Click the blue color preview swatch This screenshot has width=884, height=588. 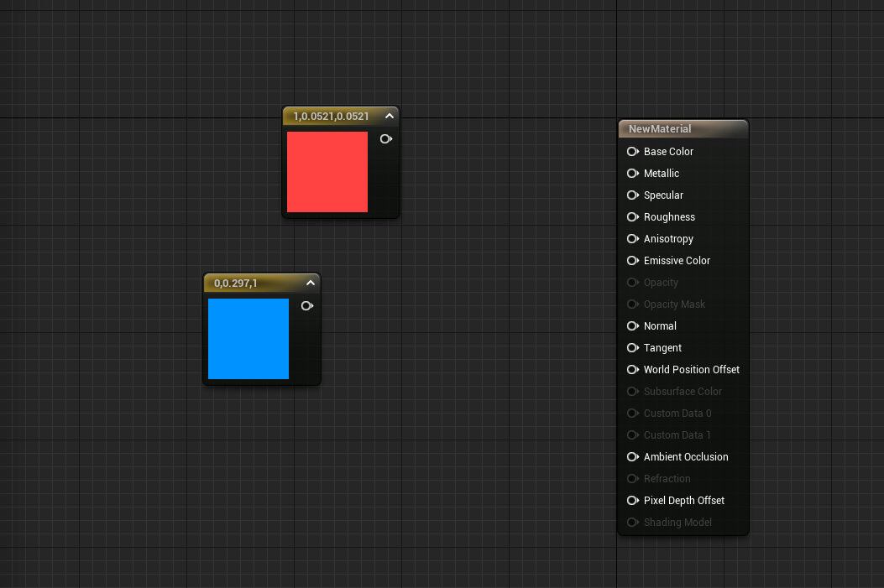[248, 339]
